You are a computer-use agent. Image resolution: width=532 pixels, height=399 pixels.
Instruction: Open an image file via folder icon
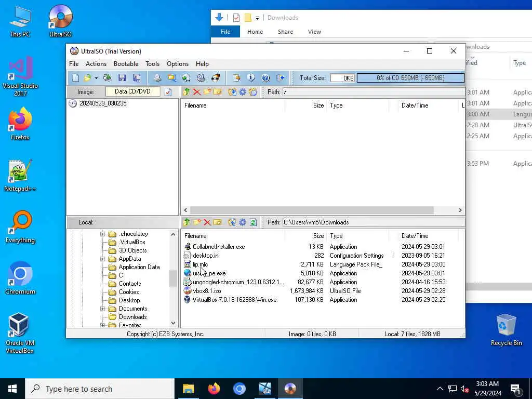coord(87,78)
